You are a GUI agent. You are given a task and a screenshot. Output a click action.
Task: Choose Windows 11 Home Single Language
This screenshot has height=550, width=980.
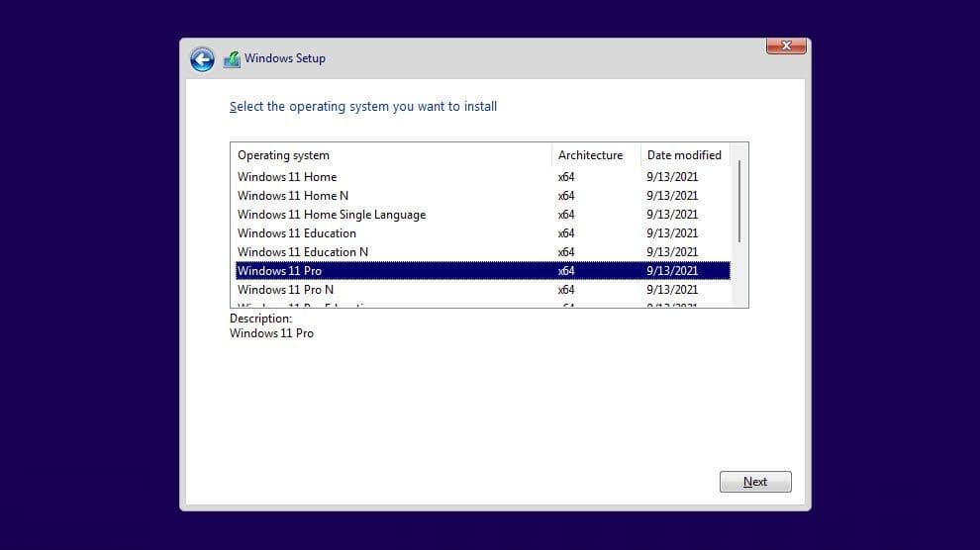pyautogui.click(x=332, y=215)
